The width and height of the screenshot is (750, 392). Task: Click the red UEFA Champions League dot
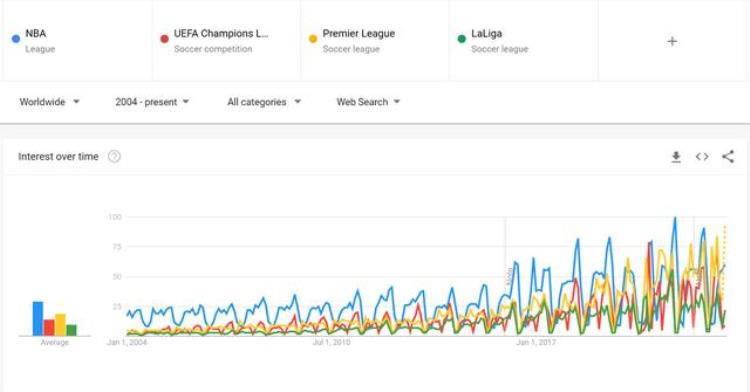point(165,39)
